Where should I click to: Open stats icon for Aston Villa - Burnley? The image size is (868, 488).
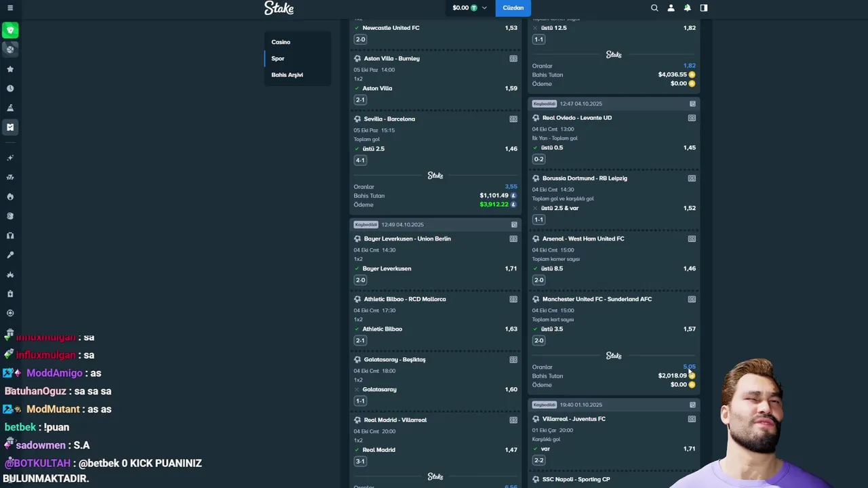[x=513, y=58]
